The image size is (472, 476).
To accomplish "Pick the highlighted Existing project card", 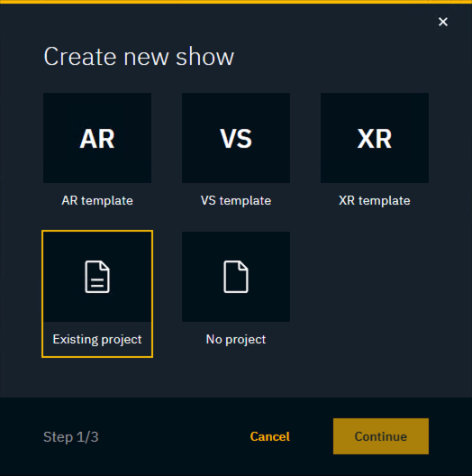I will point(97,294).
